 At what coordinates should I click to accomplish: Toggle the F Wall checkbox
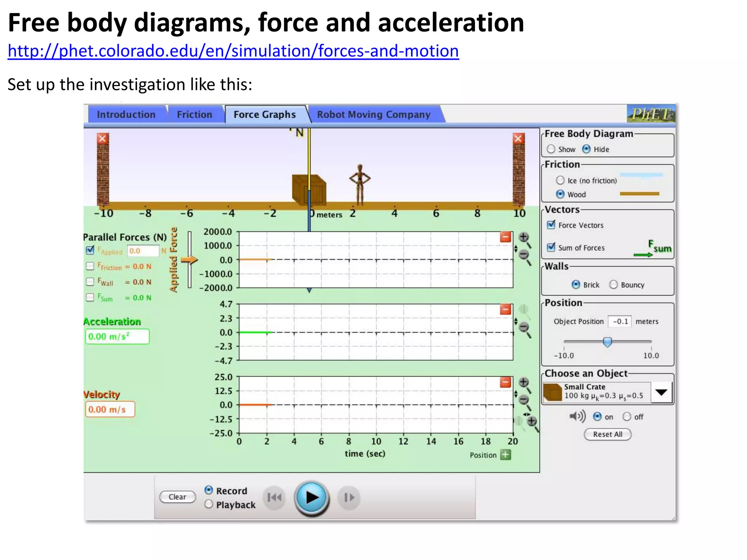[x=90, y=282]
